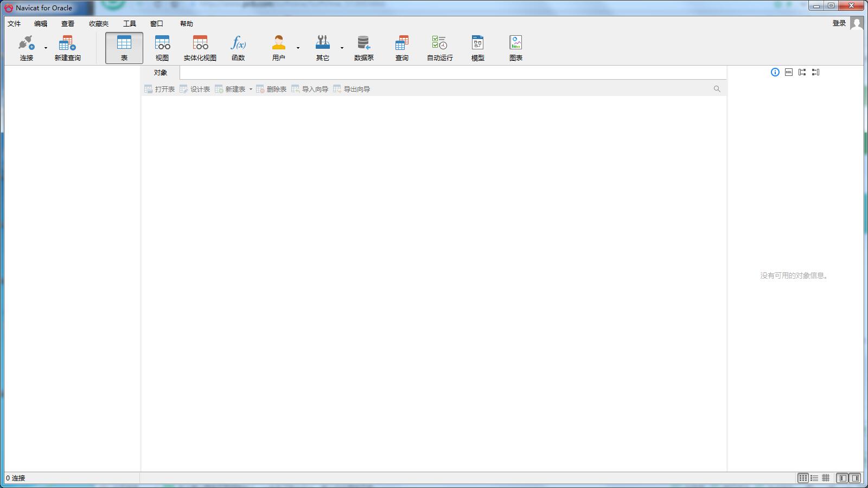The height and width of the screenshot is (488, 868).
Task: Expand the 其它 dropdown arrow
Action: pyautogui.click(x=342, y=47)
